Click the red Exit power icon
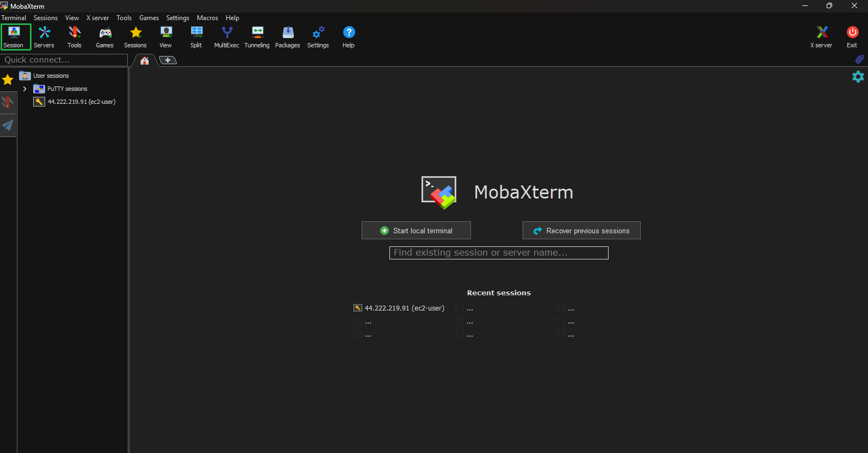Screen dimensions: 868x453 pos(852,37)
